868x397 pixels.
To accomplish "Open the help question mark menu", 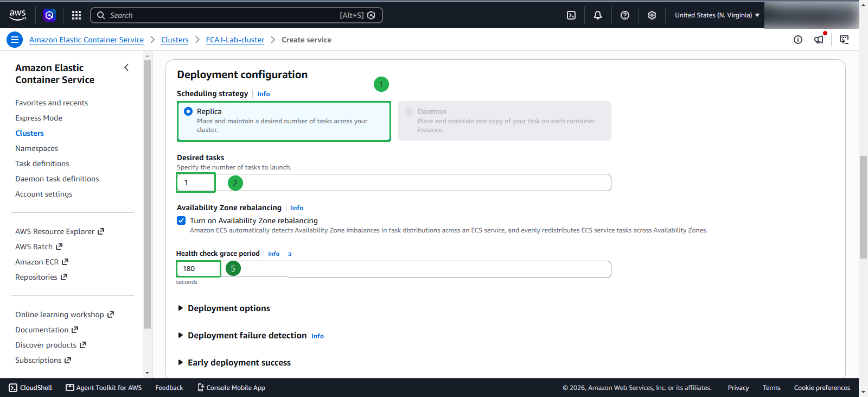I will (x=625, y=15).
